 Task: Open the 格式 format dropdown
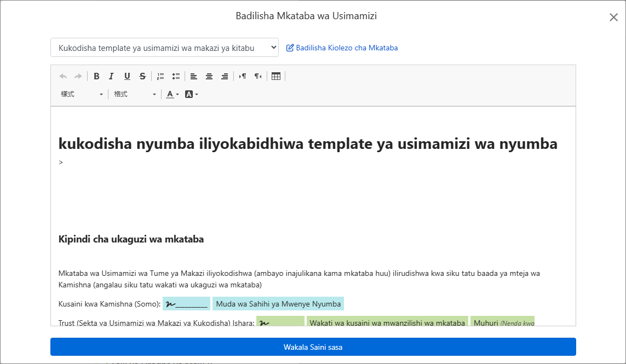(x=135, y=94)
